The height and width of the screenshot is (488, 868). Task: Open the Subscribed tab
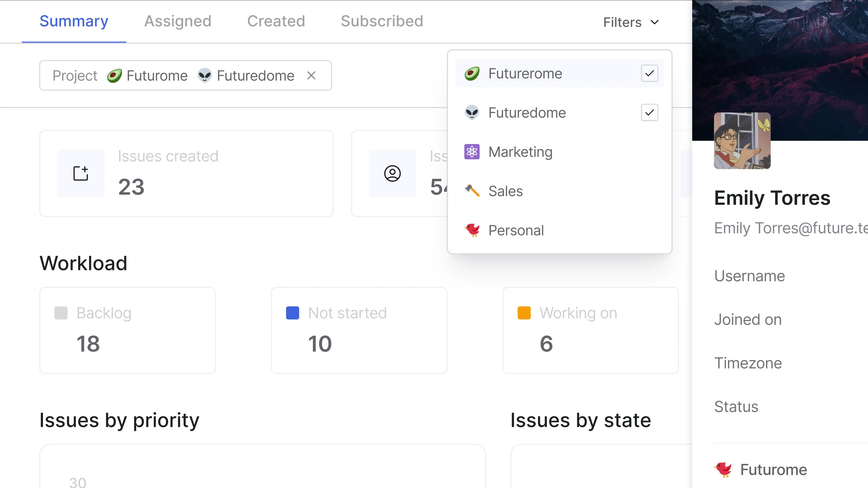coord(382,21)
